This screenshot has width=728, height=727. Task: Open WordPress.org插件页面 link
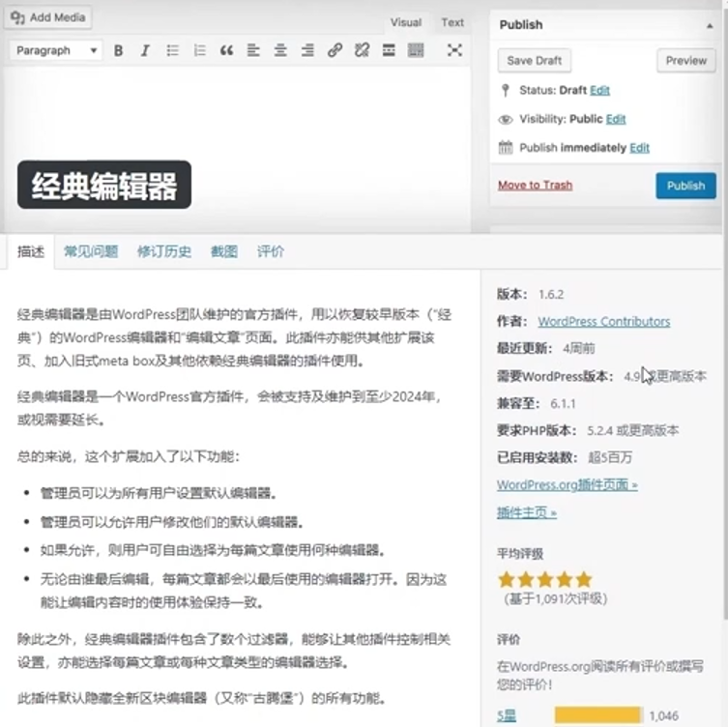tap(568, 485)
